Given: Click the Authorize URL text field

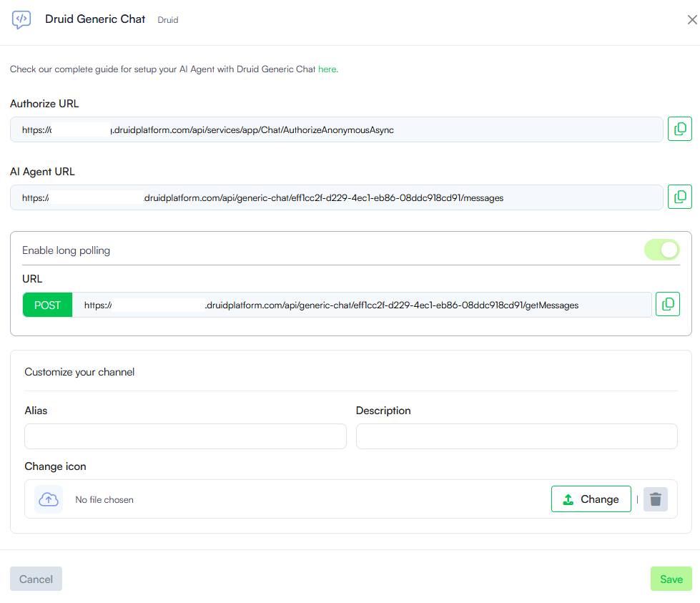Looking at the screenshot, I should 337,130.
